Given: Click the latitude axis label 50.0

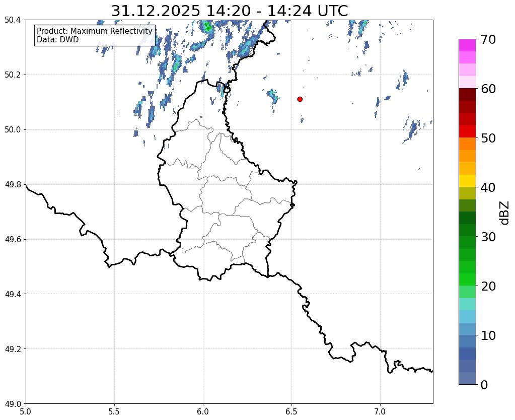Looking at the screenshot, I should pyautogui.click(x=13, y=130).
